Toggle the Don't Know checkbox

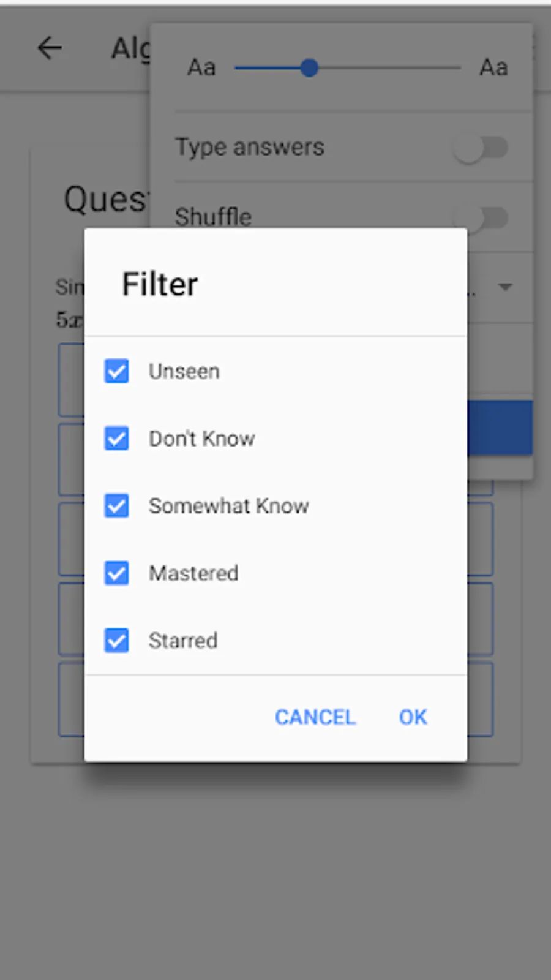pos(116,439)
